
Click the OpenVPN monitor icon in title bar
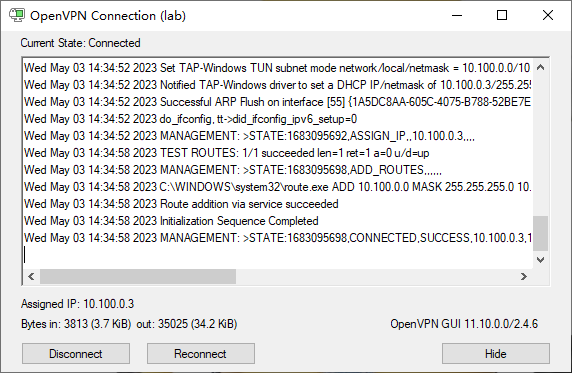click(x=17, y=15)
